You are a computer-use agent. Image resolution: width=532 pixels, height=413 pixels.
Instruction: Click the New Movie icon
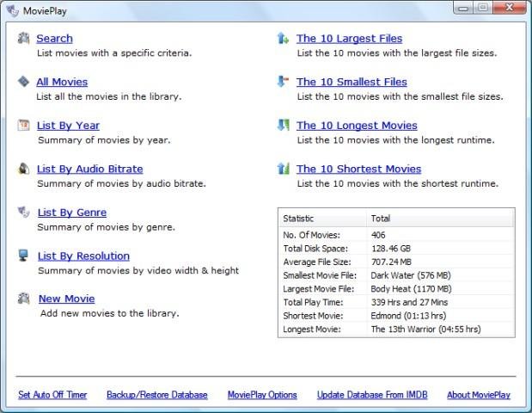point(23,299)
